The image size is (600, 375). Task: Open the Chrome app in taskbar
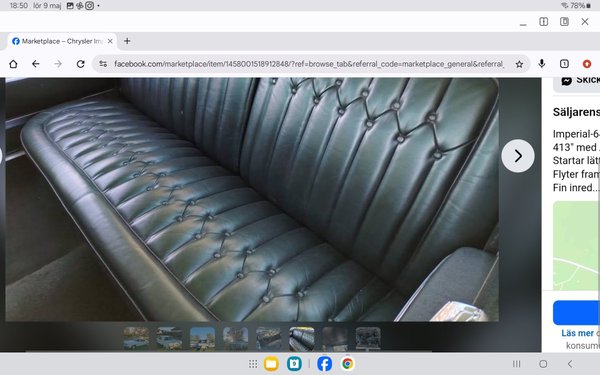(x=347, y=364)
